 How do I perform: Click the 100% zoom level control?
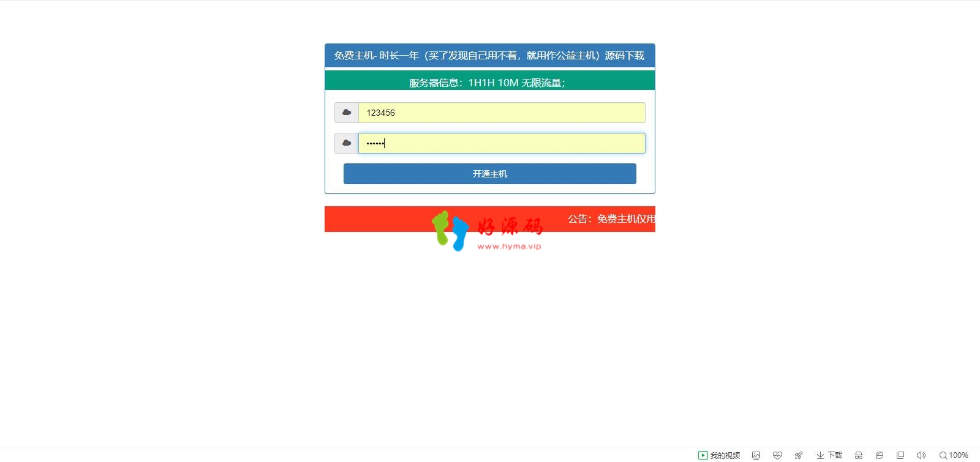coord(954,455)
